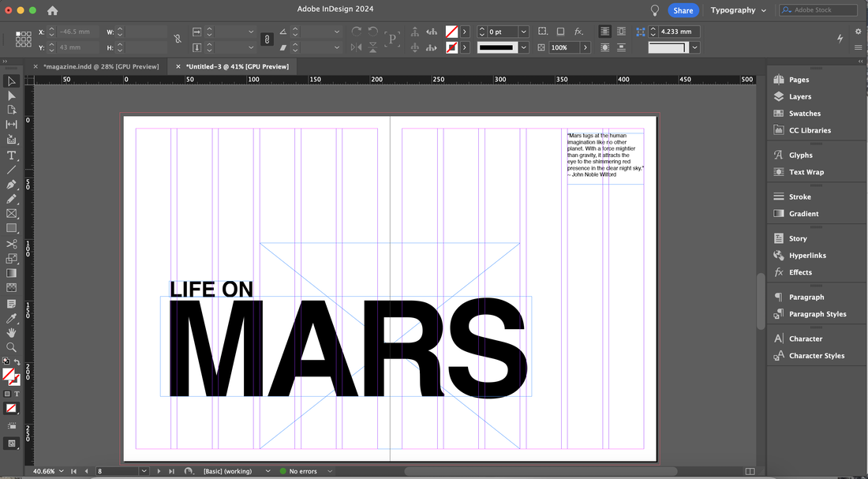Click the horizontal scrollbar at the bottom
The image size is (868, 479).
tap(541, 471)
